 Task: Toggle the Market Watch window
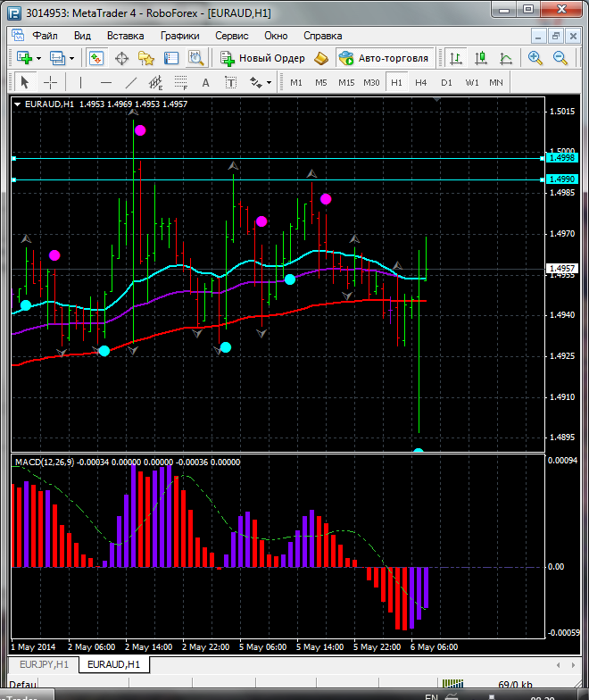(96, 58)
